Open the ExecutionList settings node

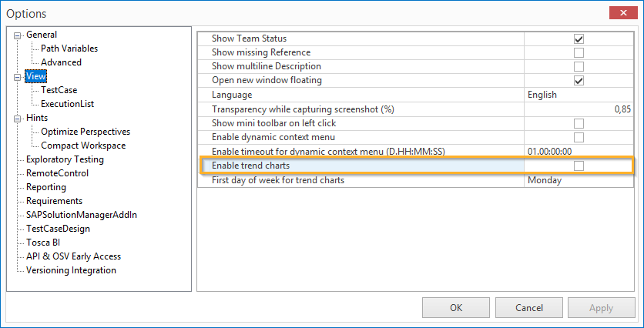(69, 104)
